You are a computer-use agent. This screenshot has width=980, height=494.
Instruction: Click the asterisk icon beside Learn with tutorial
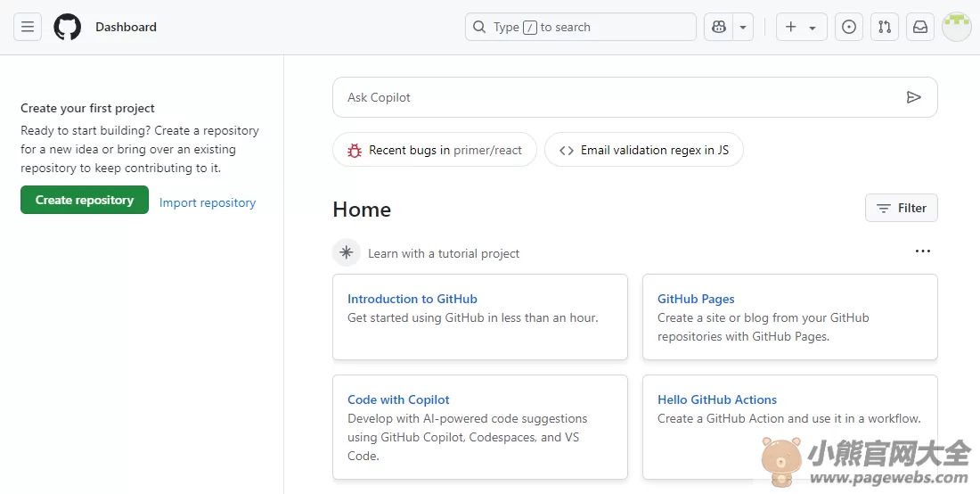(347, 252)
